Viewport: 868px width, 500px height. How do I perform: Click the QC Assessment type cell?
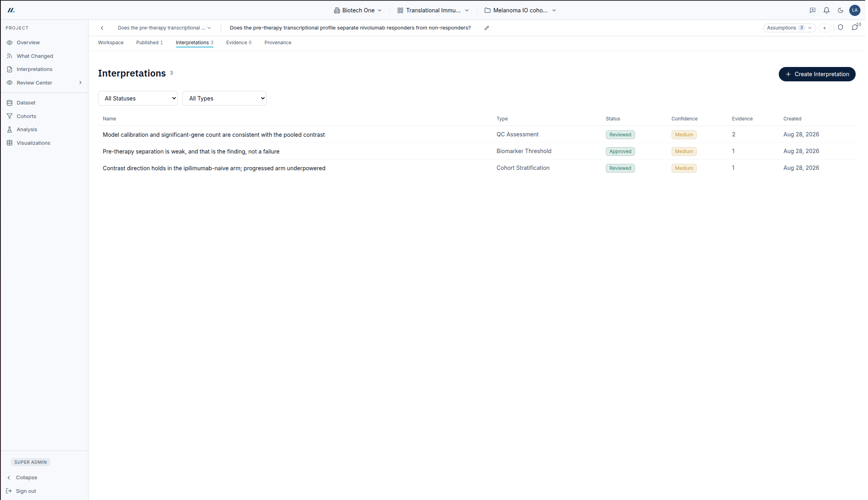coord(517,135)
